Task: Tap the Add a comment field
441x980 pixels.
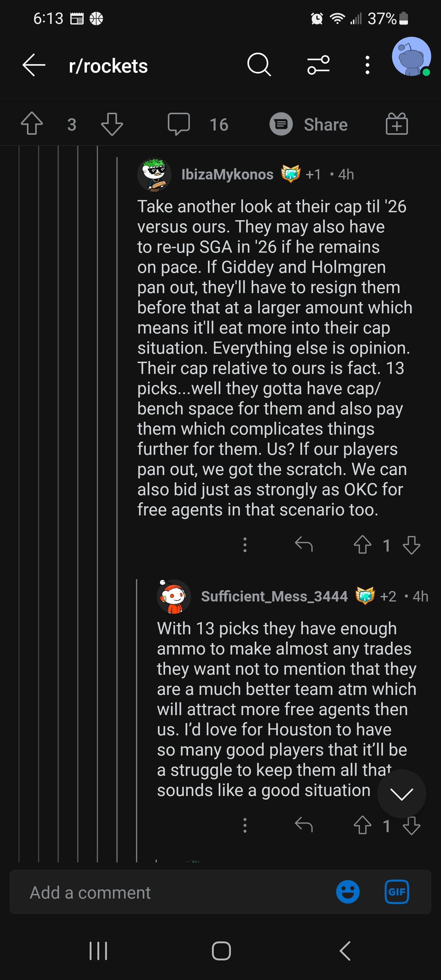Action: (x=171, y=892)
